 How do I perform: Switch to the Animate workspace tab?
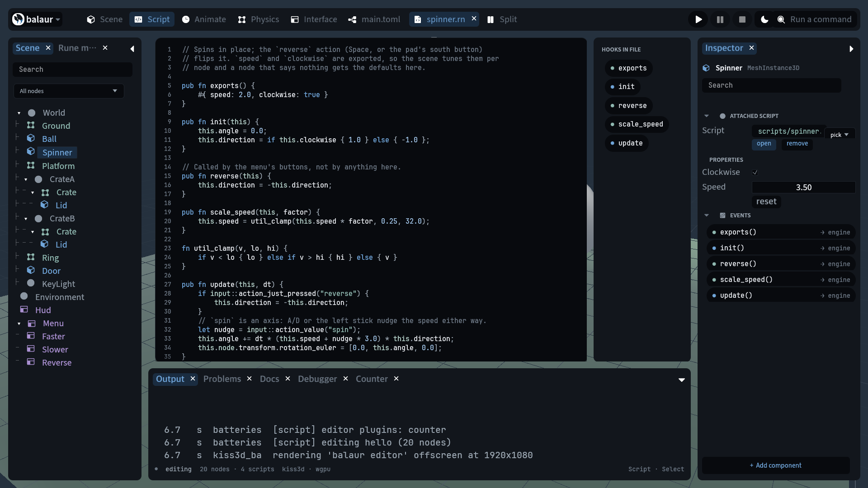[x=204, y=19]
